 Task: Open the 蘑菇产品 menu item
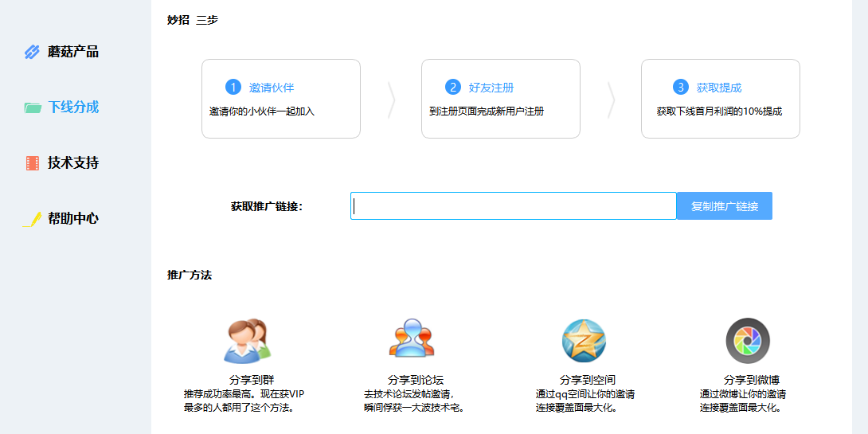click(73, 52)
